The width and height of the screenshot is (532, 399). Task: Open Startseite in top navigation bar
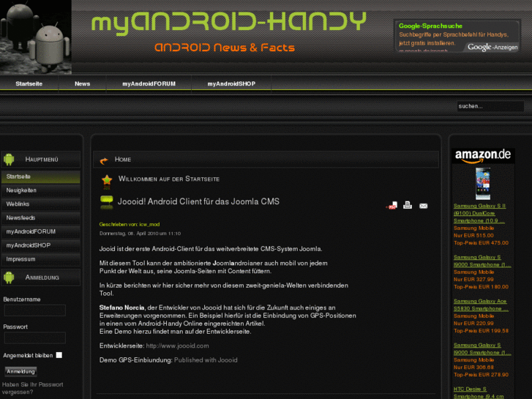coord(29,83)
